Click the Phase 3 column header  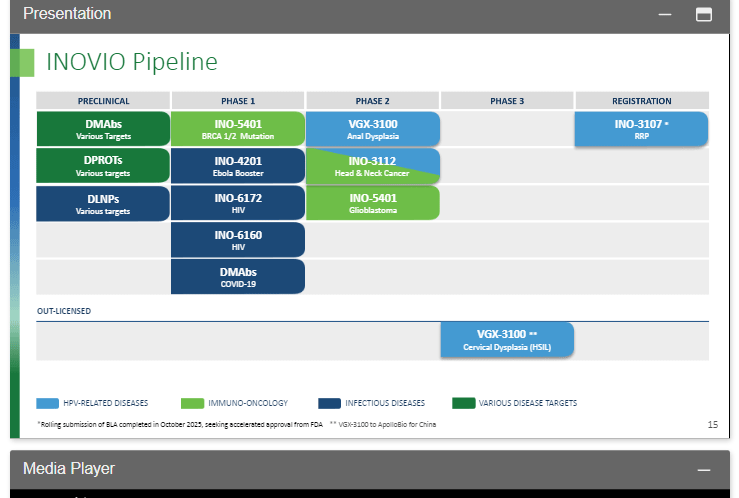click(507, 101)
